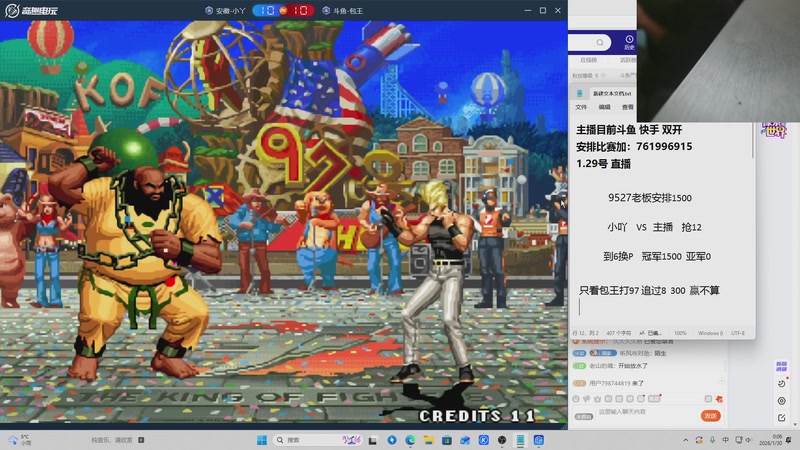Switch to the 在线榜 tab
Viewport: 800px width, 450px height.
[588, 60]
